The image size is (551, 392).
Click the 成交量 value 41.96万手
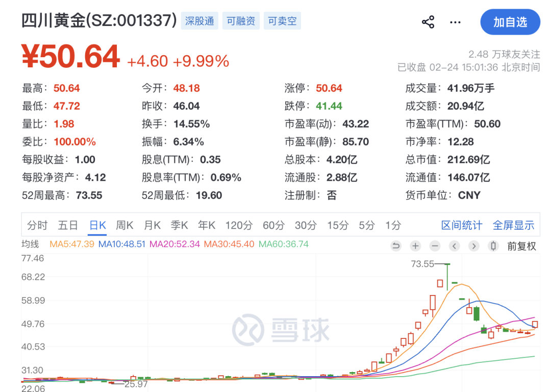click(471, 88)
